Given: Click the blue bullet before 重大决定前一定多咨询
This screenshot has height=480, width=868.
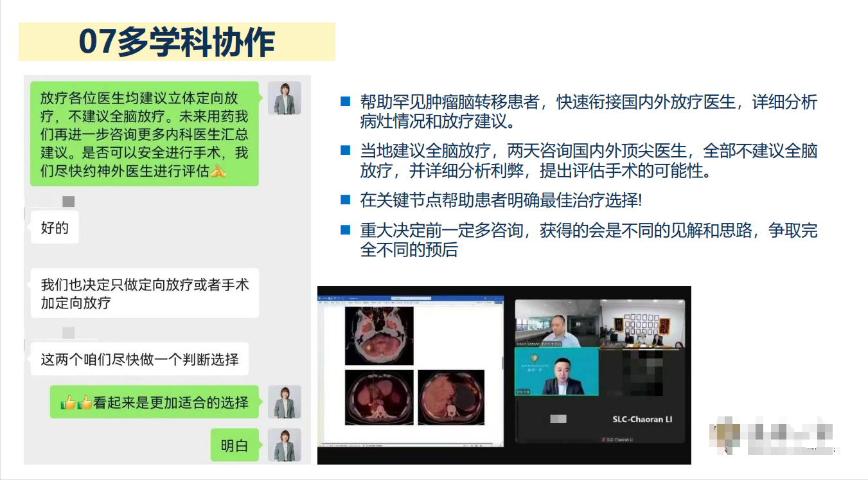Looking at the screenshot, I should pyautogui.click(x=345, y=230).
